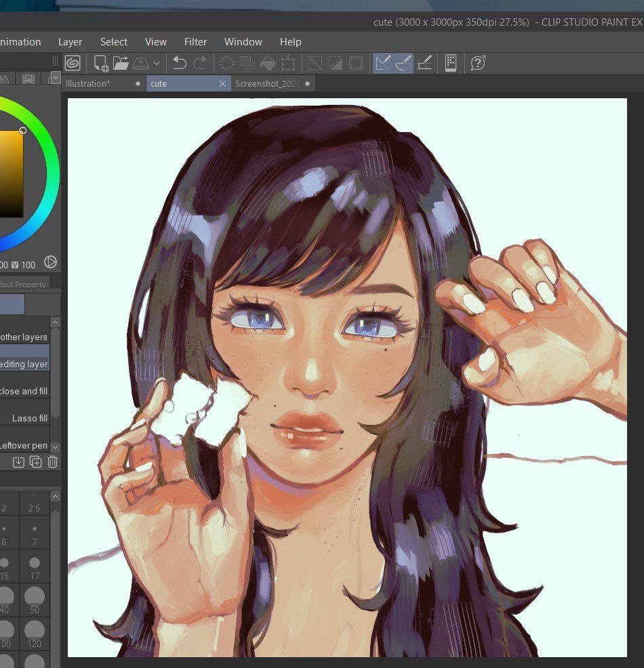Click Show border of selected area icon
The image size is (644, 668).
point(356,64)
